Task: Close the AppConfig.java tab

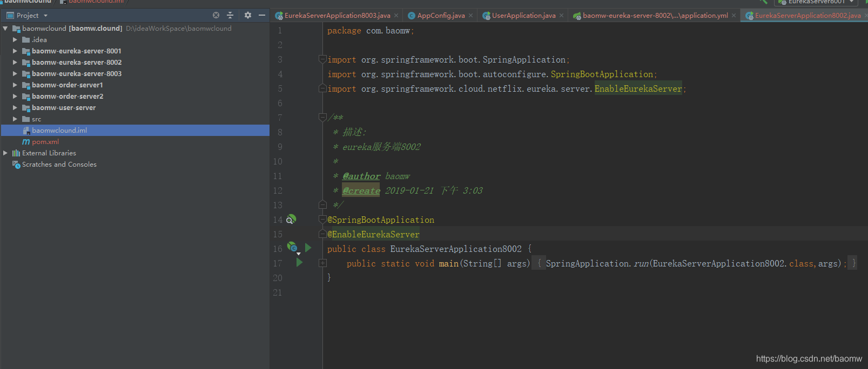Action: tap(471, 16)
